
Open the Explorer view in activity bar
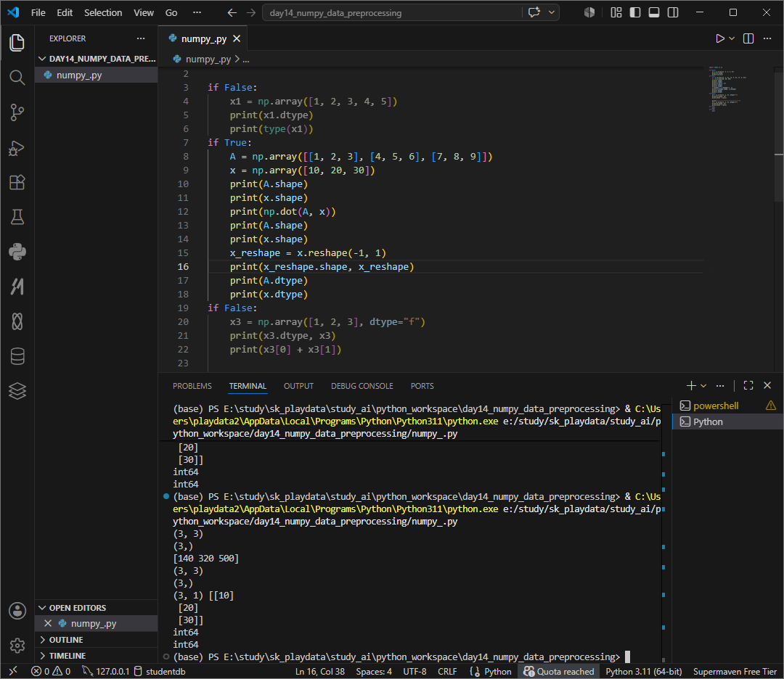coord(17,43)
